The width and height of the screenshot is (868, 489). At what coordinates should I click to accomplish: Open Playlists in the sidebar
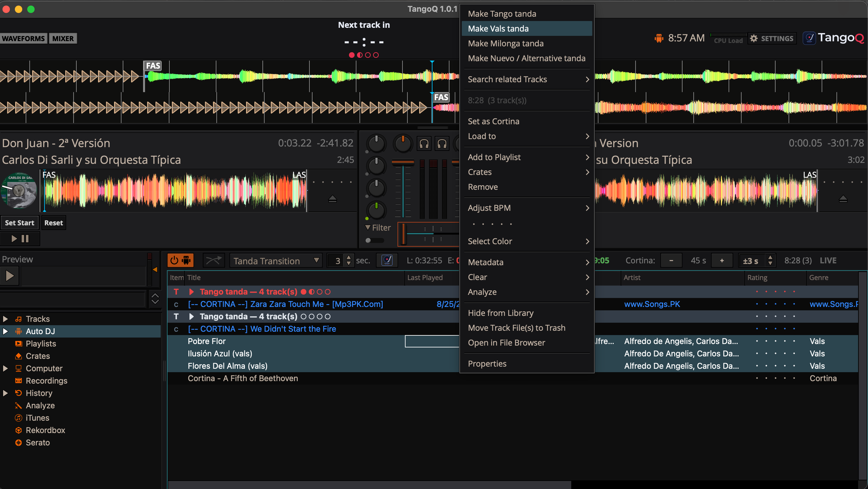pos(41,343)
